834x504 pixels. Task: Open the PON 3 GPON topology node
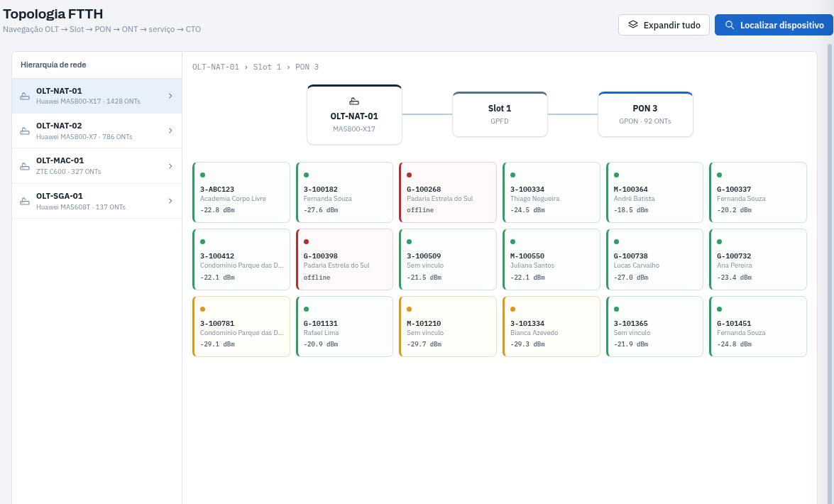click(645, 114)
